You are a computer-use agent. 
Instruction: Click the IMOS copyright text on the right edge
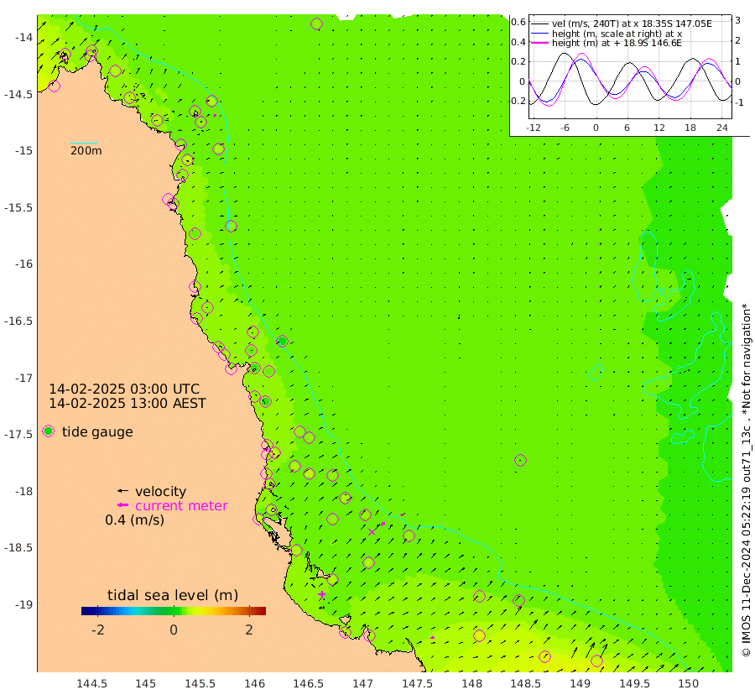[747, 480]
